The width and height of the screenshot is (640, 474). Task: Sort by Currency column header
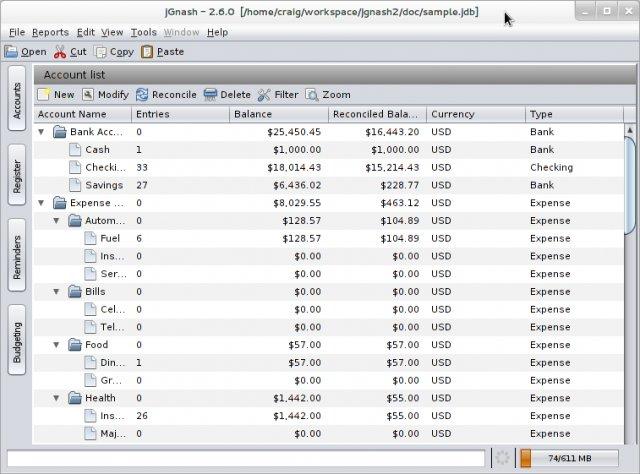476,114
